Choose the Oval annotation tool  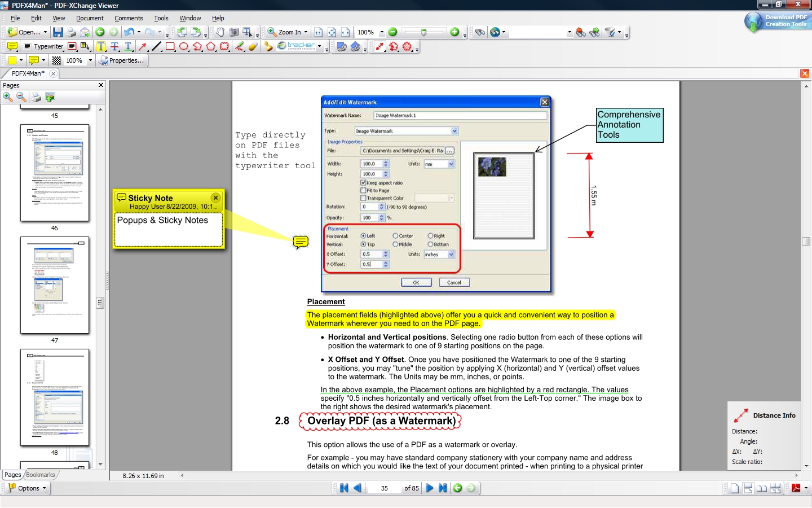tap(184, 46)
